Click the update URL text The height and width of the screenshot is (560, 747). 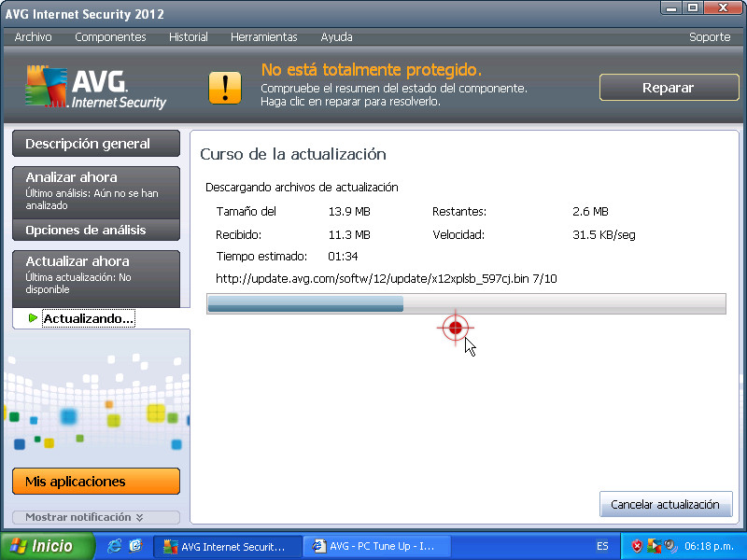[x=387, y=278]
